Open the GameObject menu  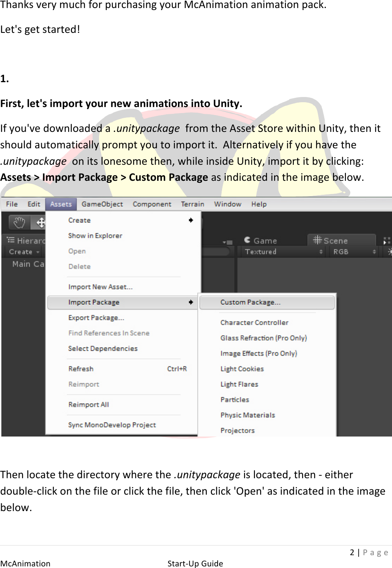tap(102, 204)
